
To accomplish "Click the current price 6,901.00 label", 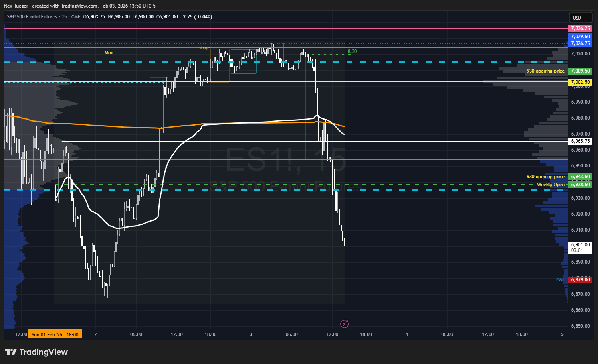I will (x=580, y=245).
